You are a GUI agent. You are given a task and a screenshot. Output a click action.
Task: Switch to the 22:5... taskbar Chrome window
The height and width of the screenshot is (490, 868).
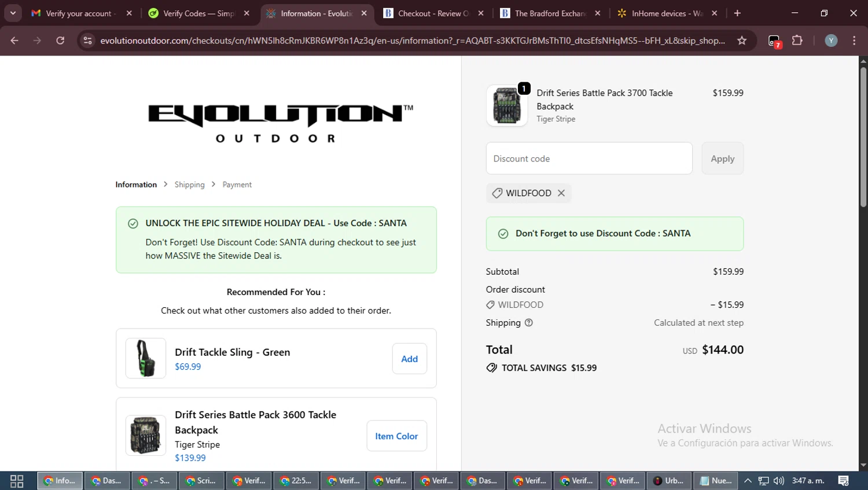point(296,481)
